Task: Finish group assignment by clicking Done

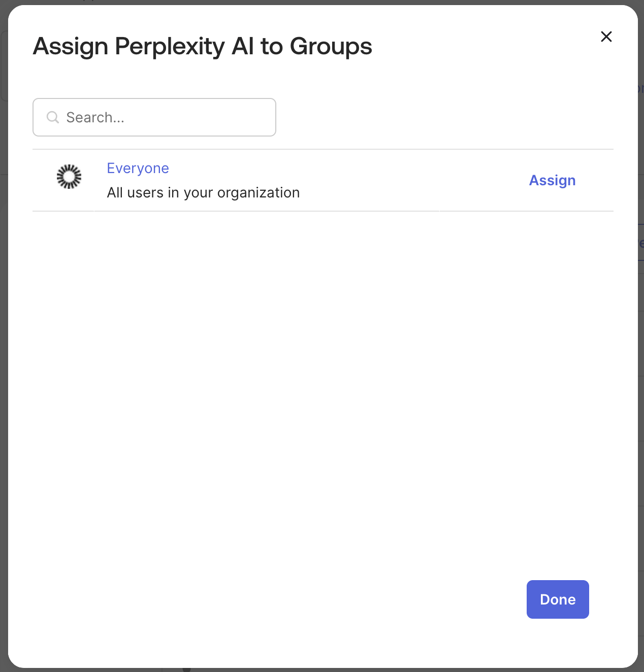Action: coord(558,599)
